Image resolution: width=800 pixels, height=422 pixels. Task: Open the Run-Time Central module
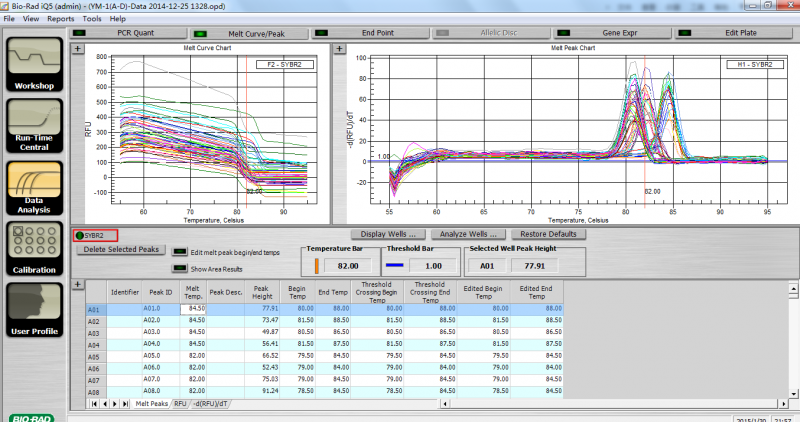pyautogui.click(x=32, y=124)
